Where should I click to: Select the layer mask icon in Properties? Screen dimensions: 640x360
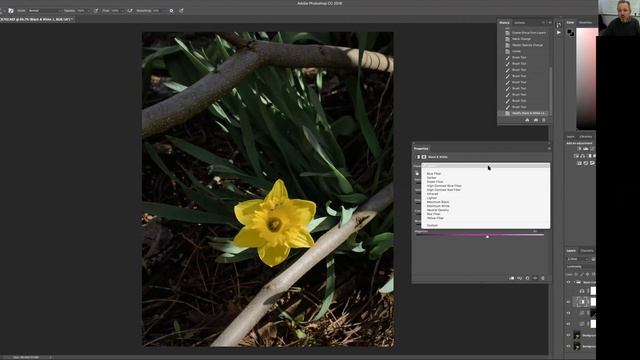[424, 157]
